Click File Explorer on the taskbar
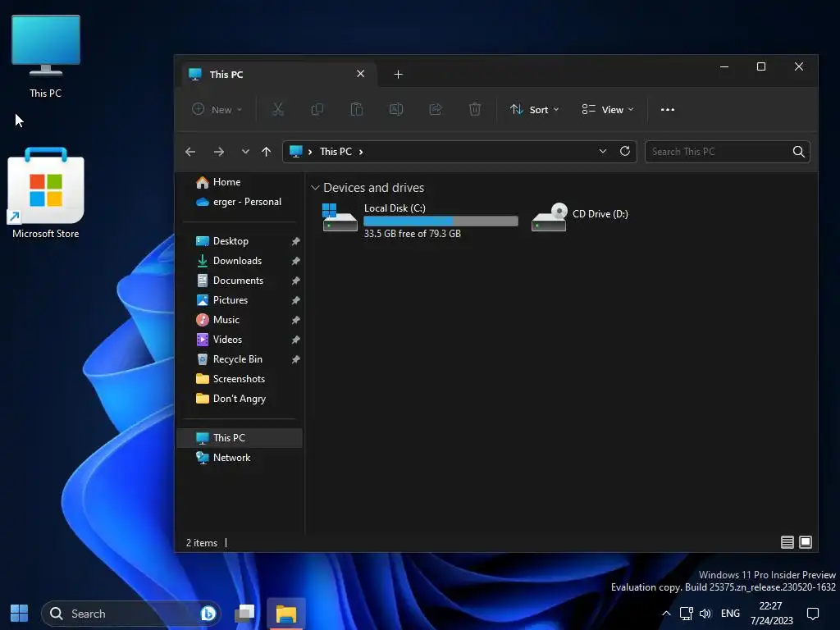The height and width of the screenshot is (630, 840). pyautogui.click(x=286, y=613)
